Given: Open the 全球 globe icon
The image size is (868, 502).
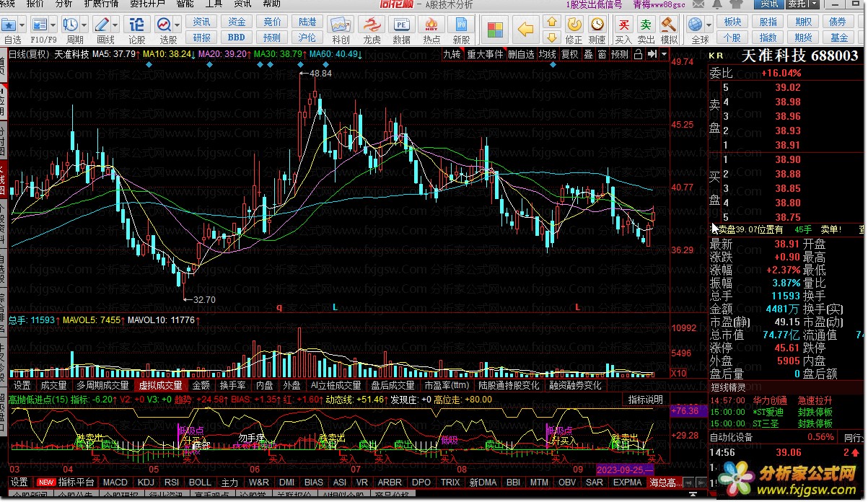Looking at the screenshot, I should pyautogui.click(x=696, y=25).
